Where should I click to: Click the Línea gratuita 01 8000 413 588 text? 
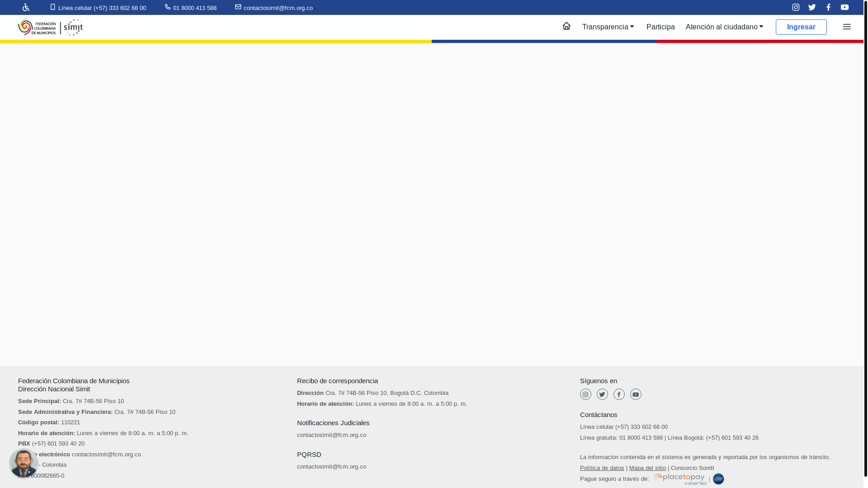click(621, 438)
